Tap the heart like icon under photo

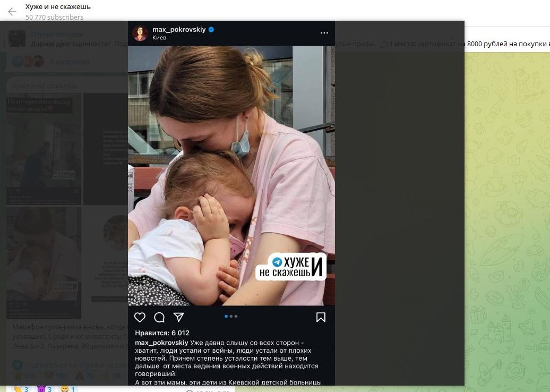coord(140,317)
